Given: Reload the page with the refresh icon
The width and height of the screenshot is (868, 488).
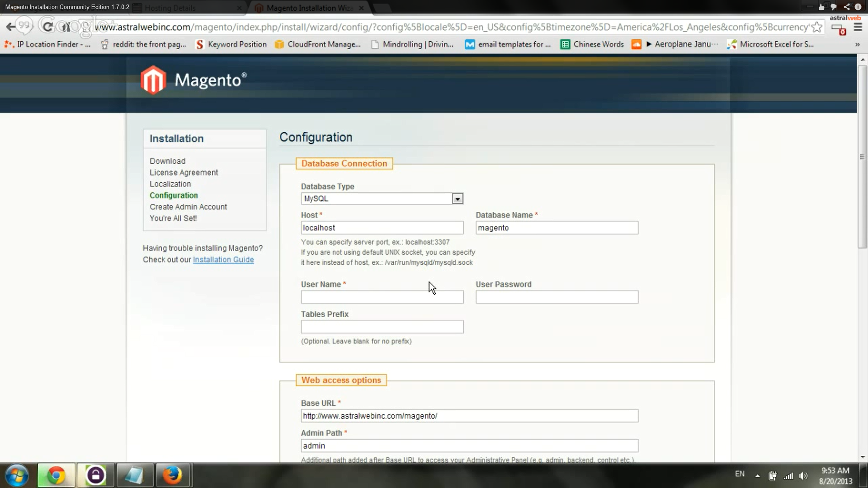Looking at the screenshot, I should click(47, 27).
